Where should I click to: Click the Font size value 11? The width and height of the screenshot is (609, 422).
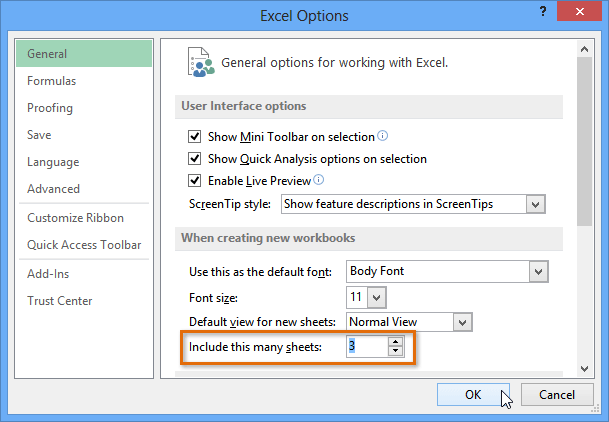coord(356,297)
